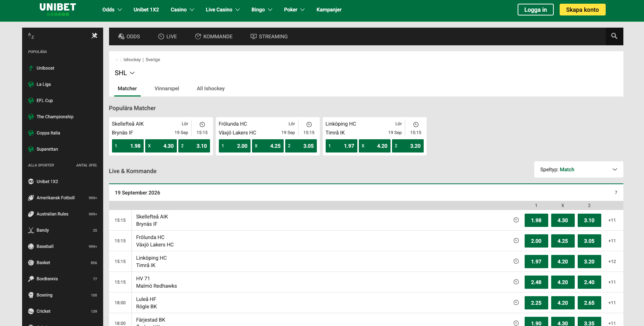Click the Skapa konto button

[x=582, y=10]
